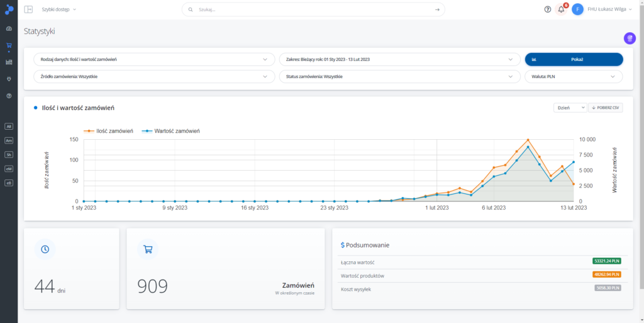Toggle 'Wartość zamówień' series in chart legend
The height and width of the screenshot is (323, 644).
coord(171,131)
